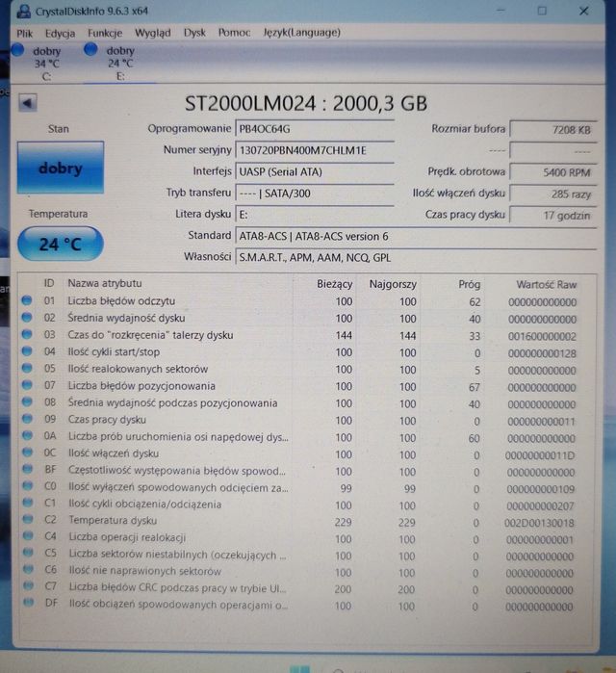Viewport: 616px width, 673px height.
Task: Click status dot for attribute C2 Temperatura dysku
Action: [28, 519]
